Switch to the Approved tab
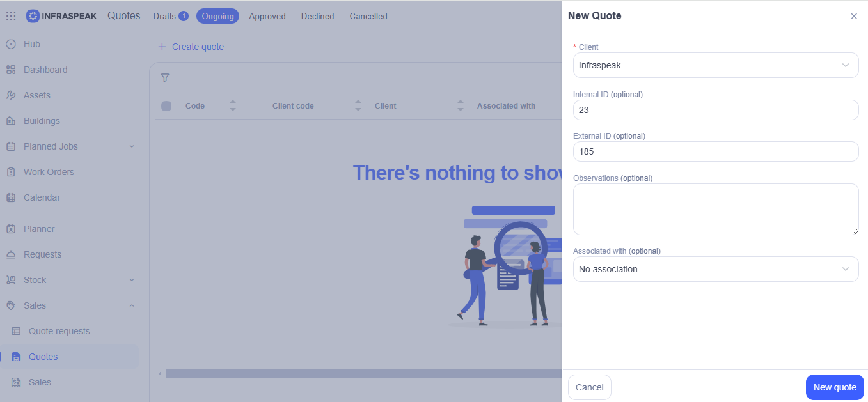Viewport: 868px width, 402px height. click(x=267, y=16)
